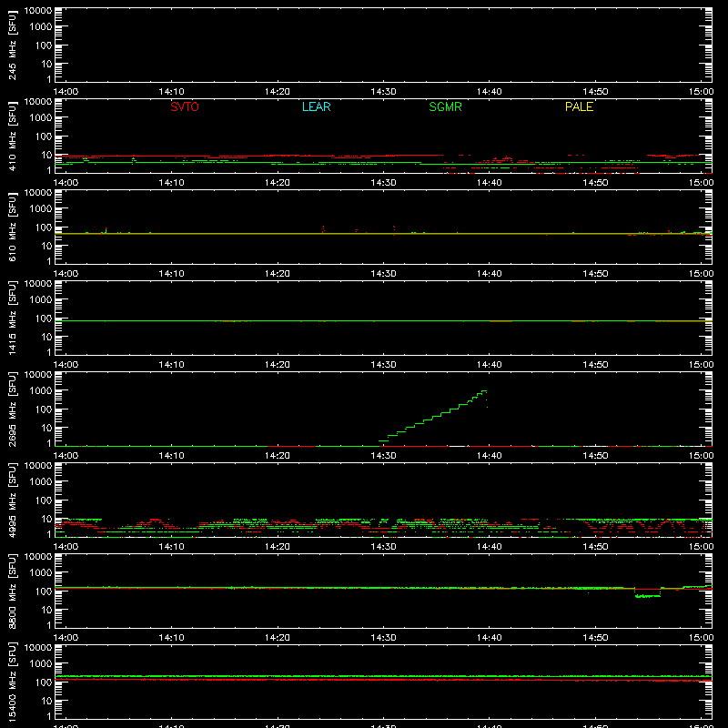Click the 14:50 tick label under 4995 MHz panel

(595, 547)
